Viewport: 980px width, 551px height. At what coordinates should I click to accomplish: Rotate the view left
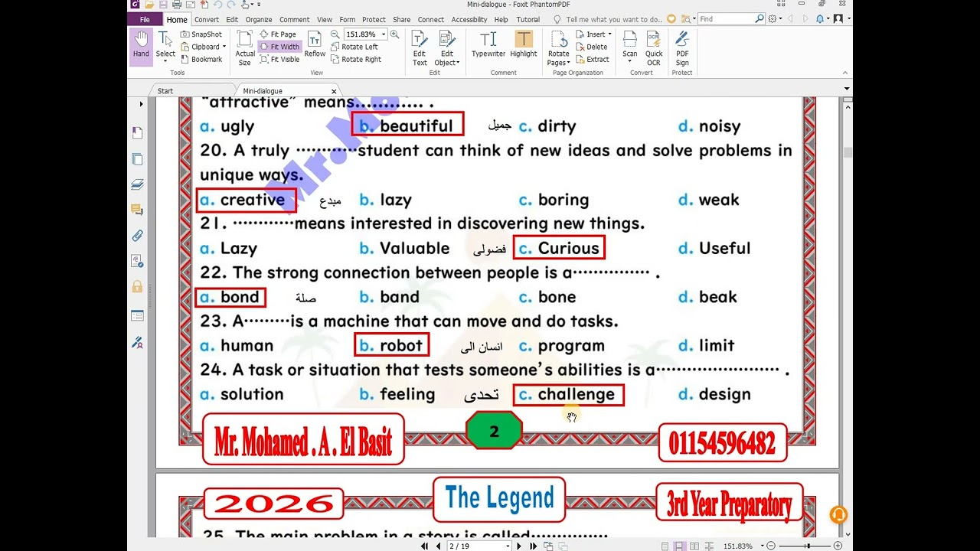354,47
